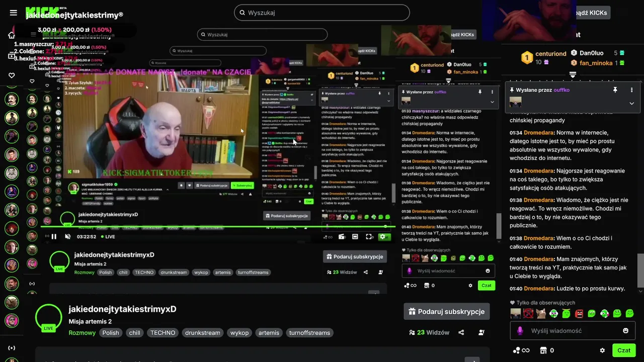Collapse the leaderboard with the handle below fan_minoka in the largest chat

point(573,74)
